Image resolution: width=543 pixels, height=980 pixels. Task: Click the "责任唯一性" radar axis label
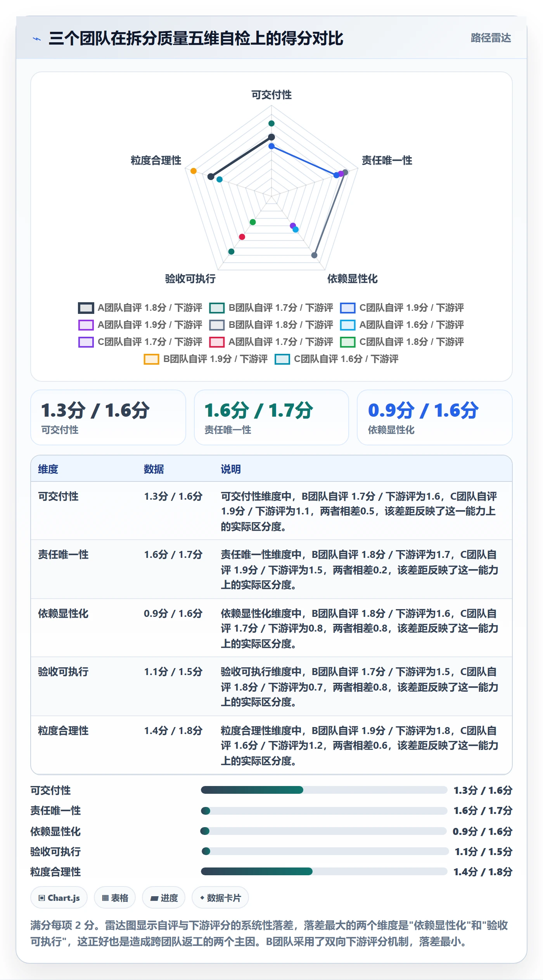coord(387,161)
